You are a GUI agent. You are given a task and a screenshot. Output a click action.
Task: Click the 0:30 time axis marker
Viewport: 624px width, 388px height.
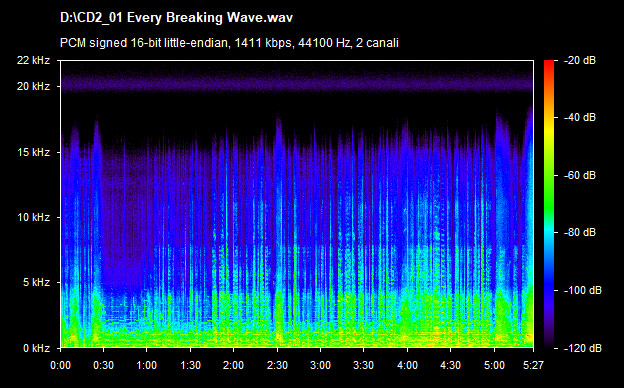tap(103, 365)
